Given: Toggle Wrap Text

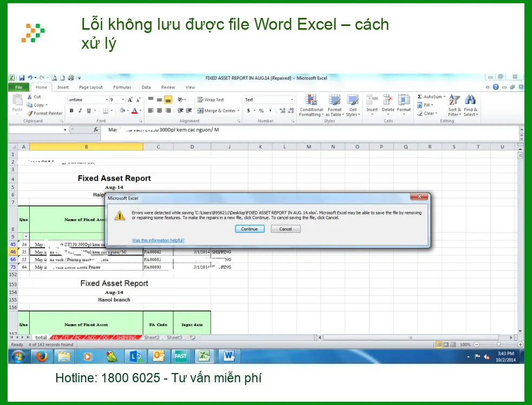Looking at the screenshot, I should pyautogui.click(x=211, y=100).
